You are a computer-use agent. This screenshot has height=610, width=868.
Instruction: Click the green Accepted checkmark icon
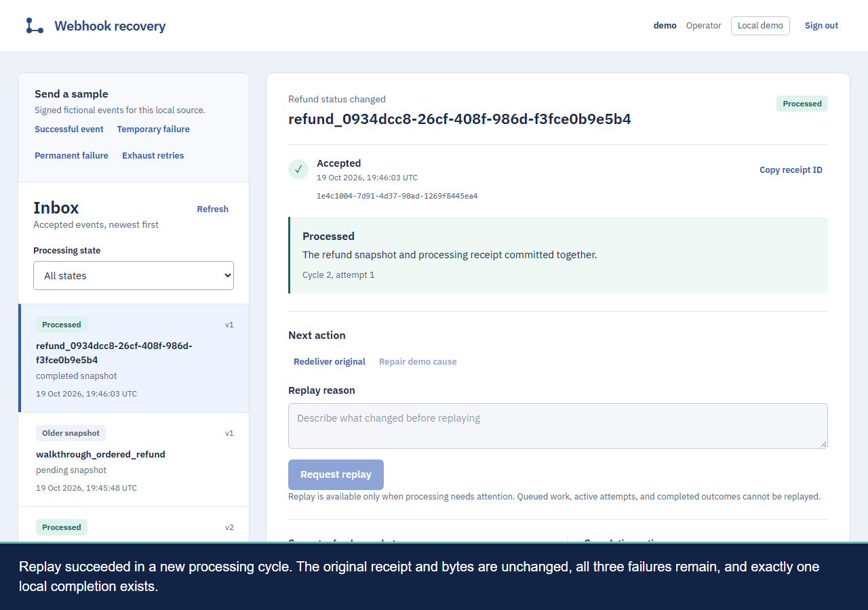[x=298, y=169]
